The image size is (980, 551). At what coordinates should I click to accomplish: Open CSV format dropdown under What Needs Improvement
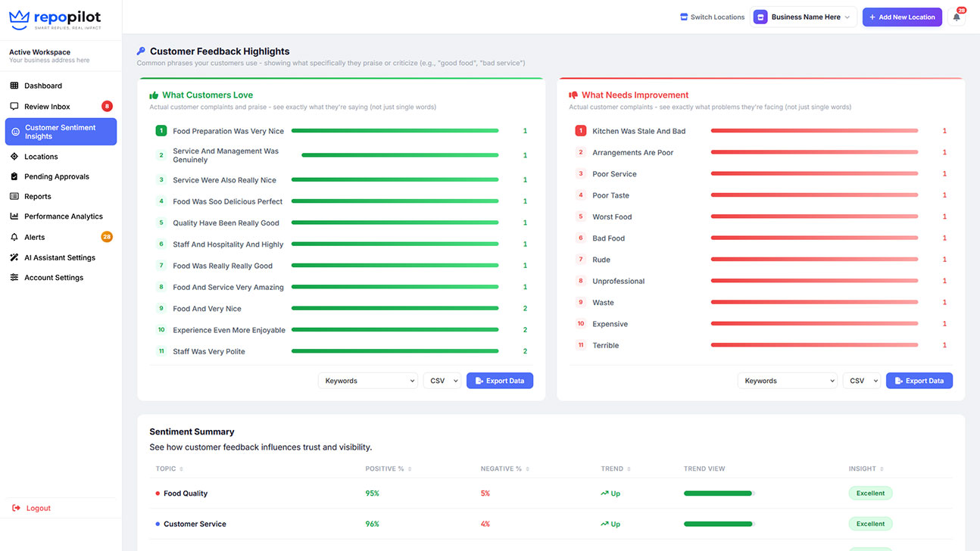coord(862,381)
